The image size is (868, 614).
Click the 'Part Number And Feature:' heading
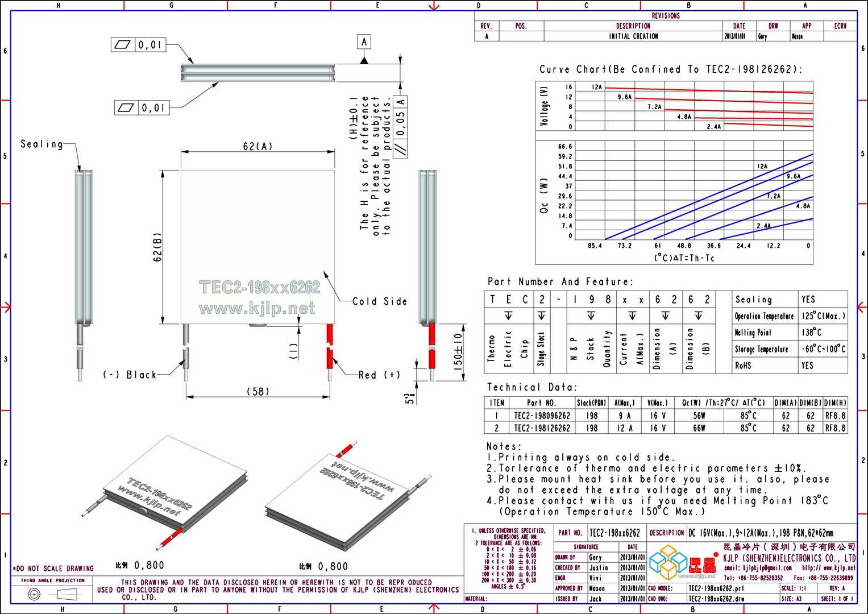click(559, 281)
